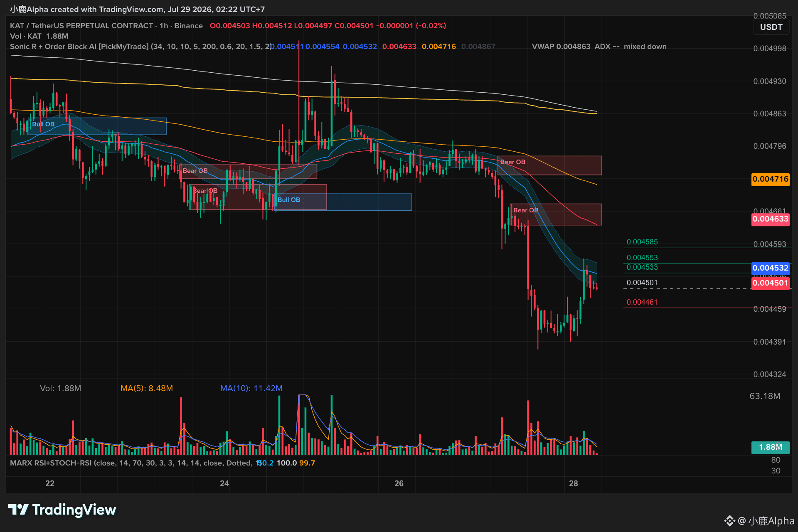Click the grey 0.004867 indicator legend value

tap(478, 47)
